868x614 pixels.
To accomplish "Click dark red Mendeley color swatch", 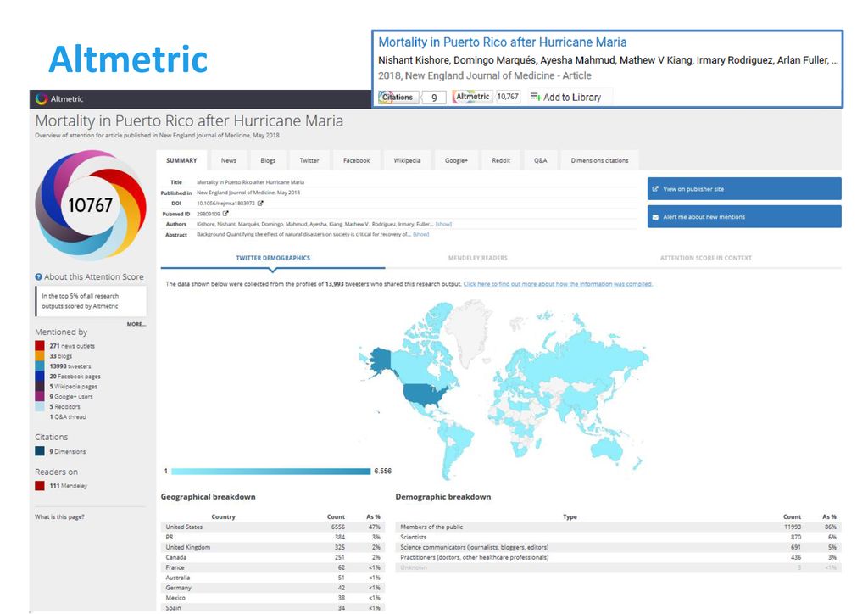I will coord(40,486).
